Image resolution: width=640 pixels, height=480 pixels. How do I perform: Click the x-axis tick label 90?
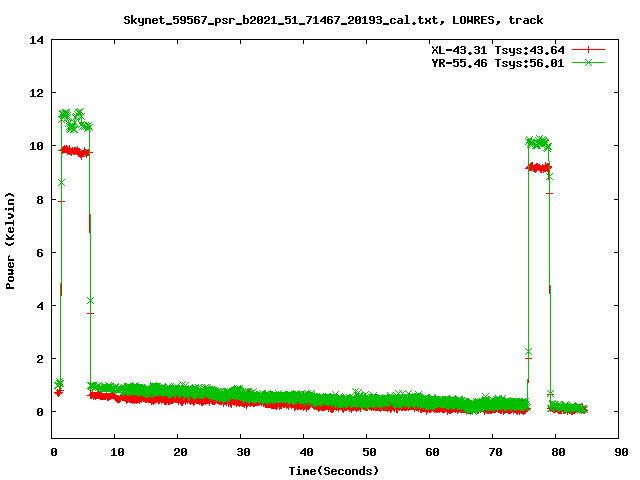coord(621,452)
